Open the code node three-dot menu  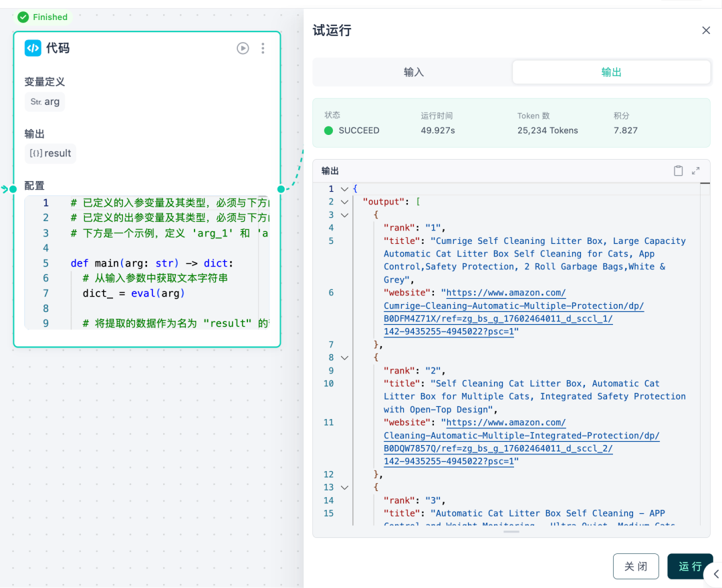(x=263, y=48)
